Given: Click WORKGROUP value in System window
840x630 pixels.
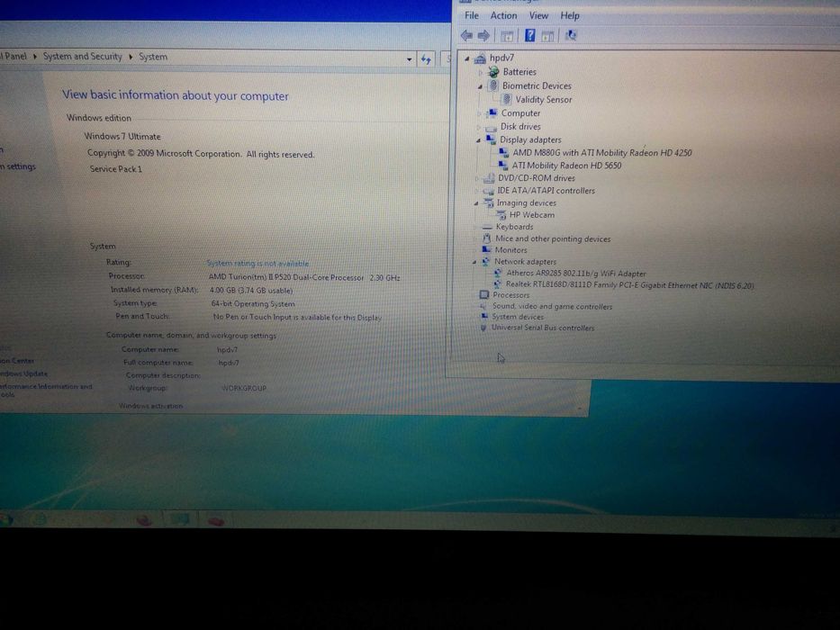Looking at the screenshot, I should pos(244,388).
